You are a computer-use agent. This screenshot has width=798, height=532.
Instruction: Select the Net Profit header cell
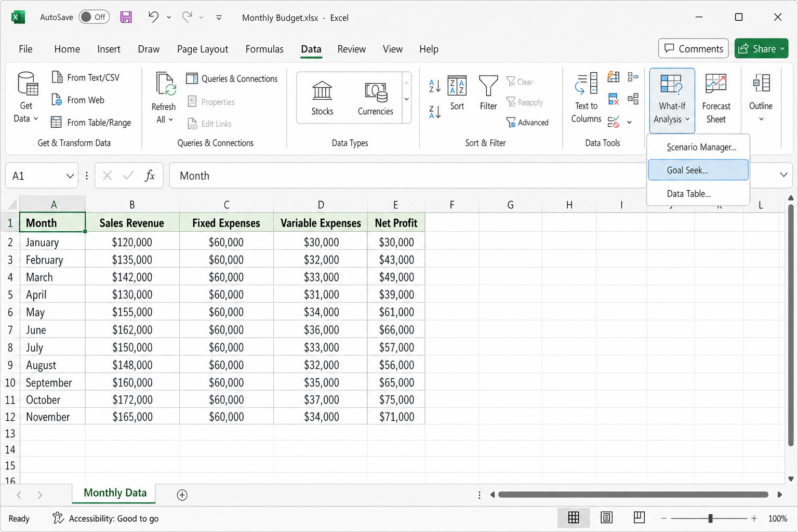pyautogui.click(x=396, y=223)
